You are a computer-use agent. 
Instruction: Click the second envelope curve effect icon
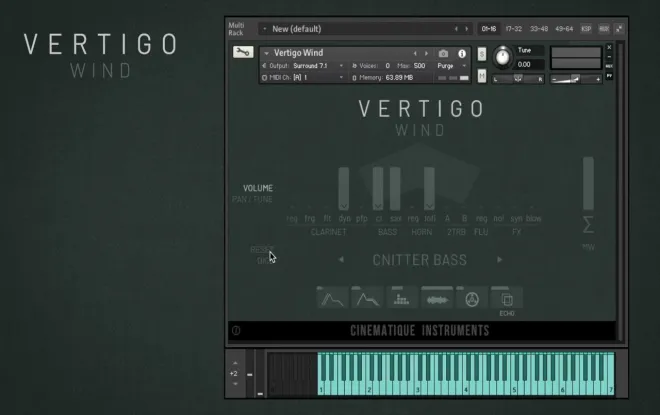(367, 298)
